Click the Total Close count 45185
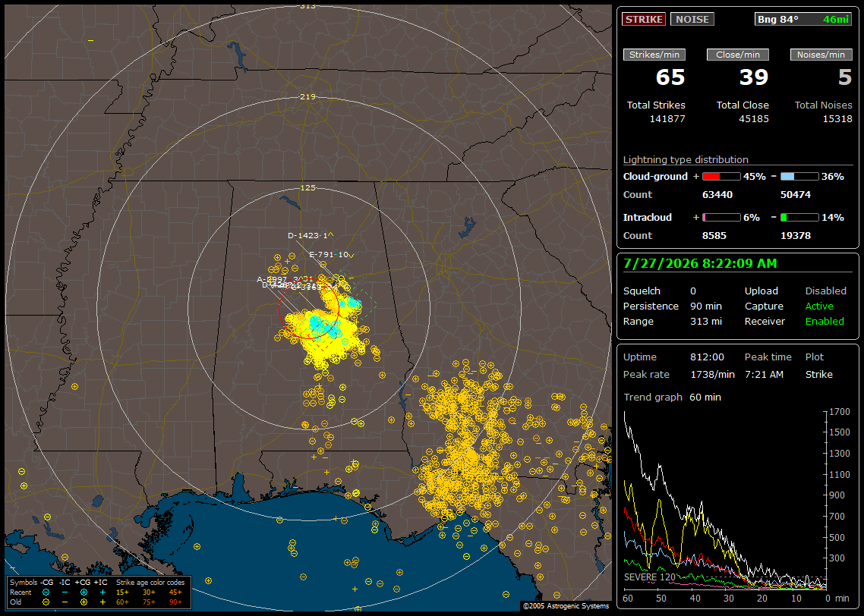Screen dimensions: 864x616 pos(754,119)
